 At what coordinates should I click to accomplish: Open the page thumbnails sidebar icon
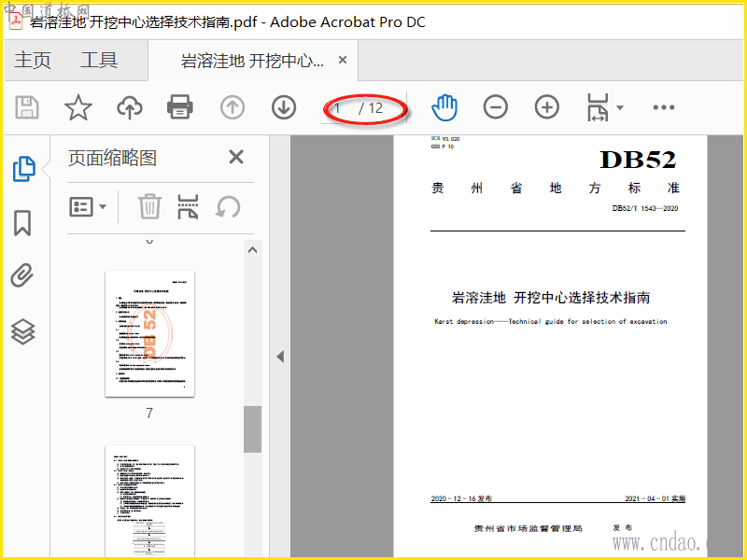click(x=24, y=169)
